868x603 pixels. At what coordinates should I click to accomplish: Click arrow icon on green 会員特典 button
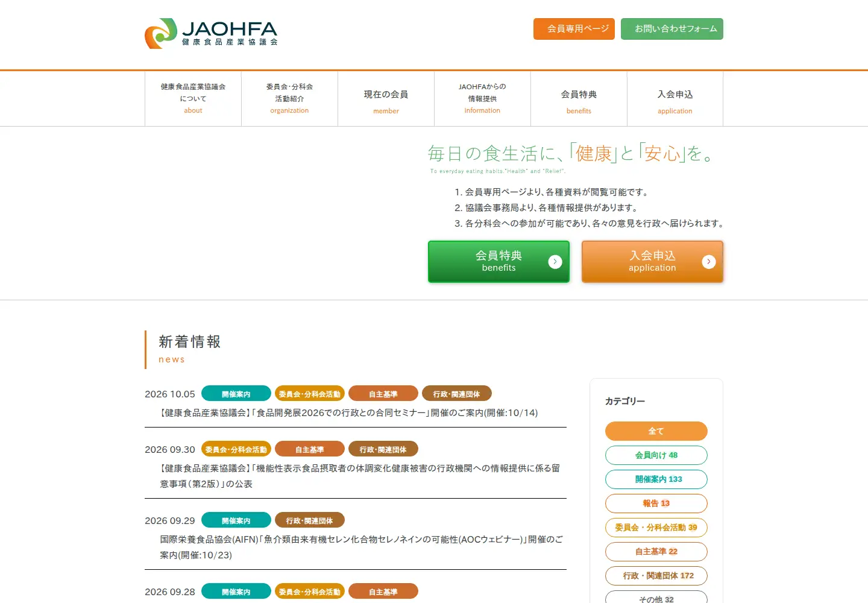pos(555,262)
